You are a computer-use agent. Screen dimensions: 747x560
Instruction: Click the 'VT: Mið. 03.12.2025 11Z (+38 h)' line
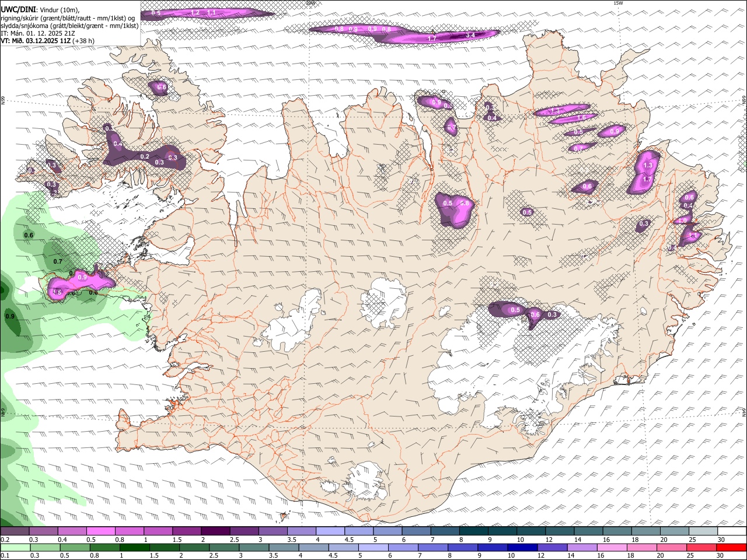[48, 41]
